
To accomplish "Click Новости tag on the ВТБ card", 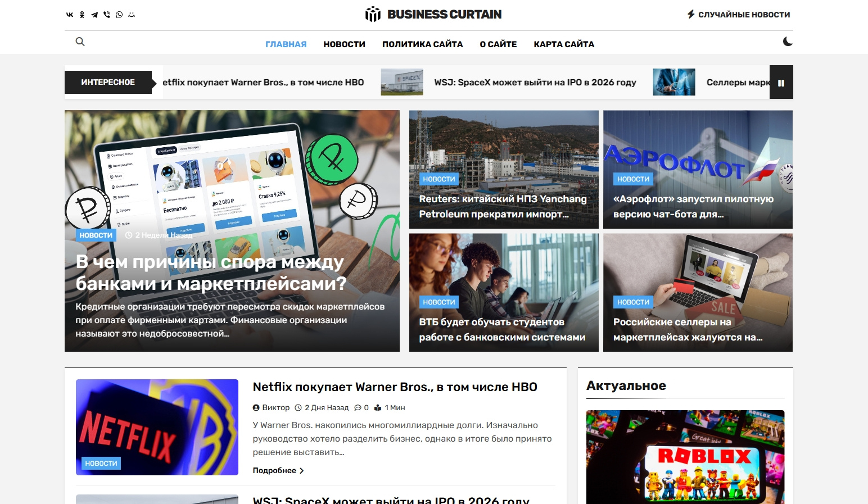I will (x=439, y=302).
